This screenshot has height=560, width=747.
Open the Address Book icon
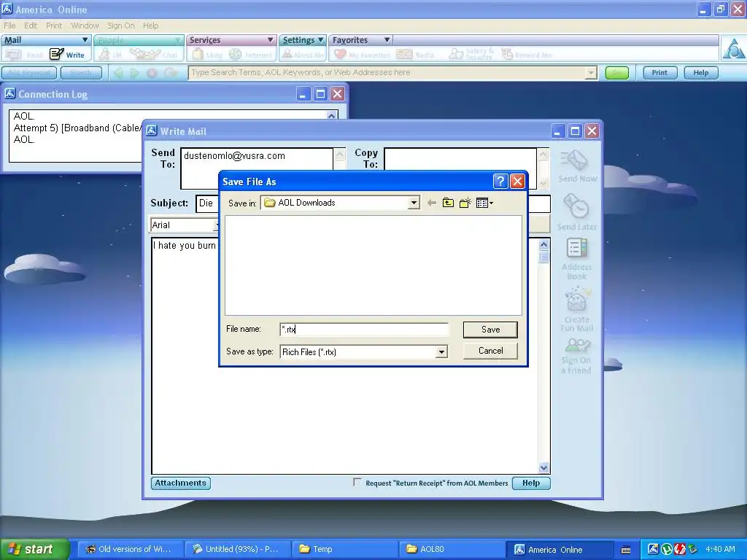[x=576, y=248]
